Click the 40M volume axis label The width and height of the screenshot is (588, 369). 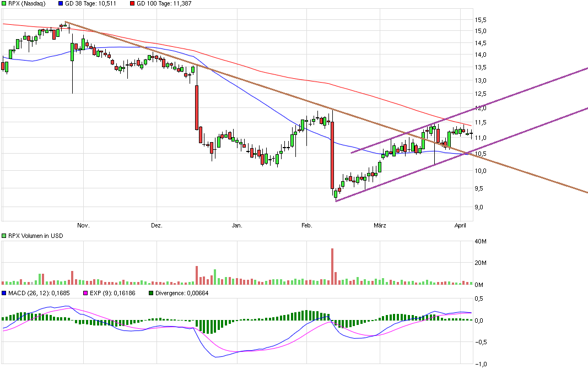pyautogui.click(x=481, y=241)
